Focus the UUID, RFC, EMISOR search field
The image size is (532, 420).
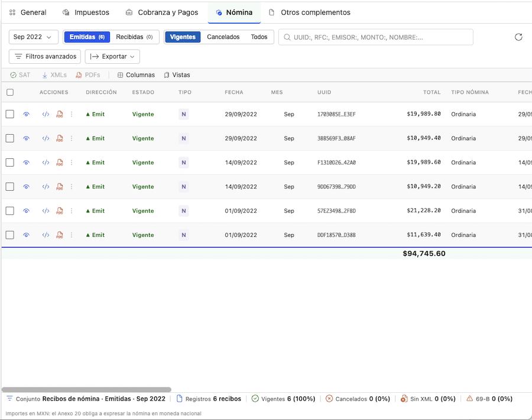(x=376, y=37)
